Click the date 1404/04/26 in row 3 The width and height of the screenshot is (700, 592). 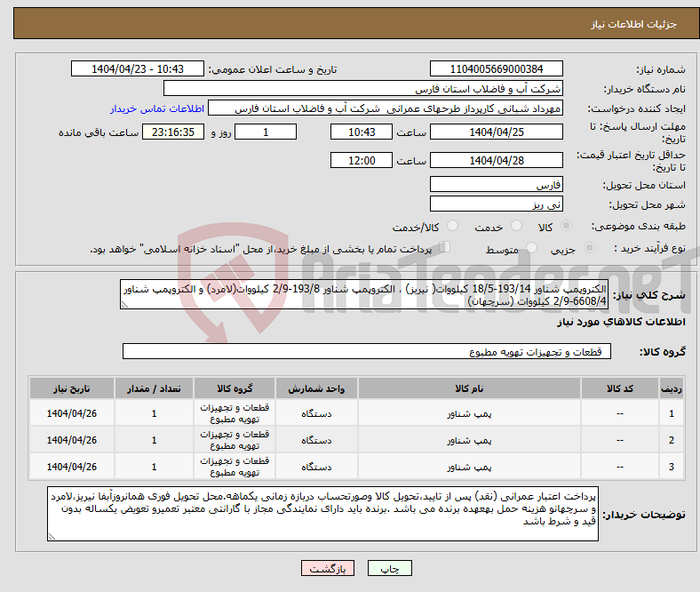tap(72, 467)
